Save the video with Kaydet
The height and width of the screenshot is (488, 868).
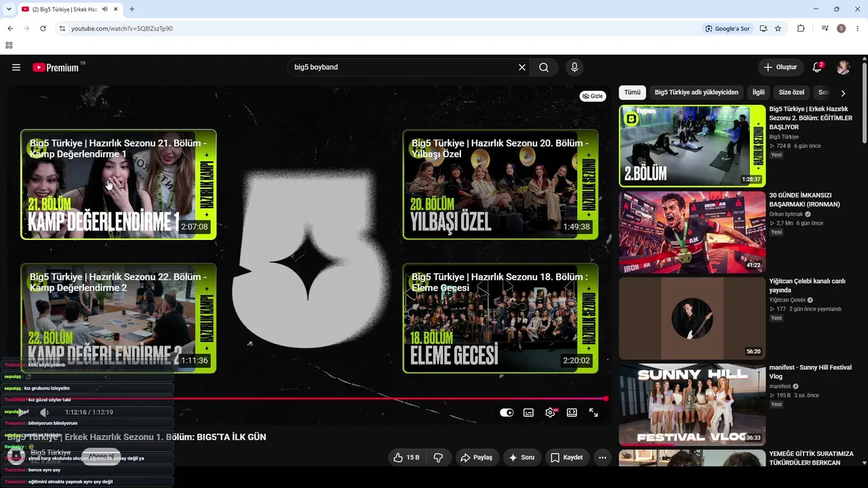coord(566,457)
